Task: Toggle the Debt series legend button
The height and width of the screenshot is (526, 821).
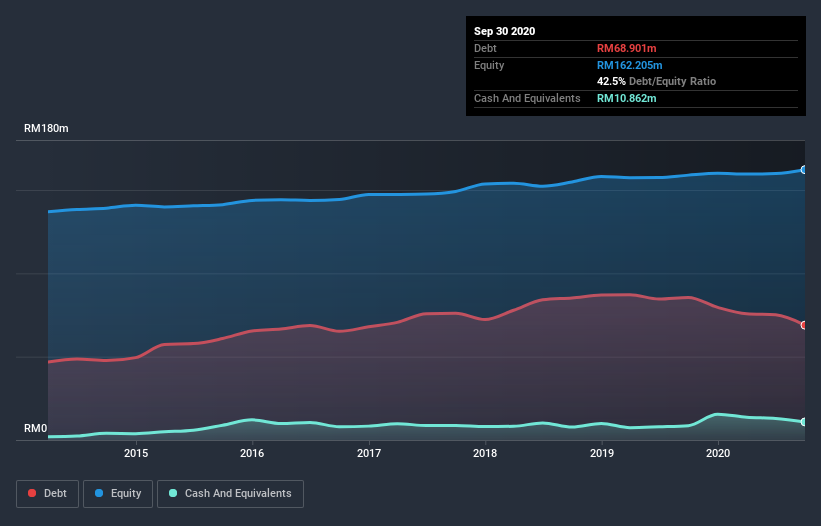Action: (x=47, y=494)
